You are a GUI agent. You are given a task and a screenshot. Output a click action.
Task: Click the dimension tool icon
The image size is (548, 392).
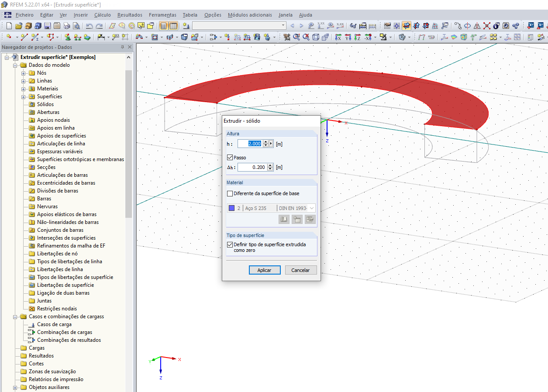[101, 37]
